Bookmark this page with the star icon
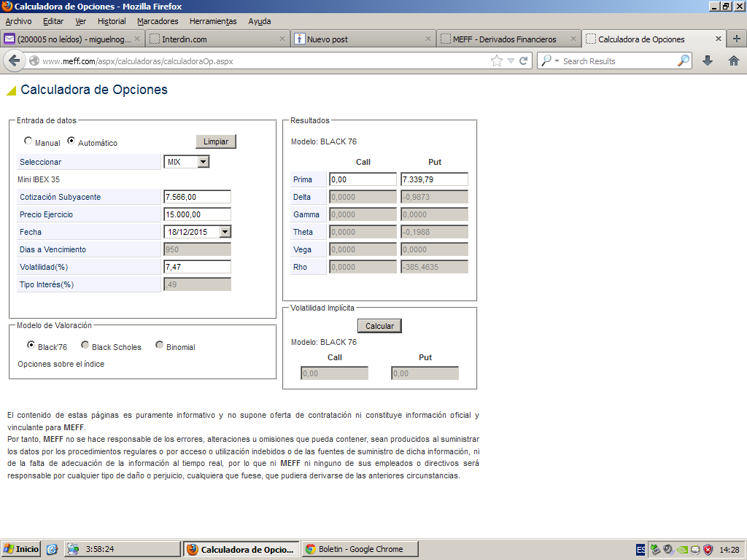The height and width of the screenshot is (560, 747). pyautogui.click(x=496, y=61)
